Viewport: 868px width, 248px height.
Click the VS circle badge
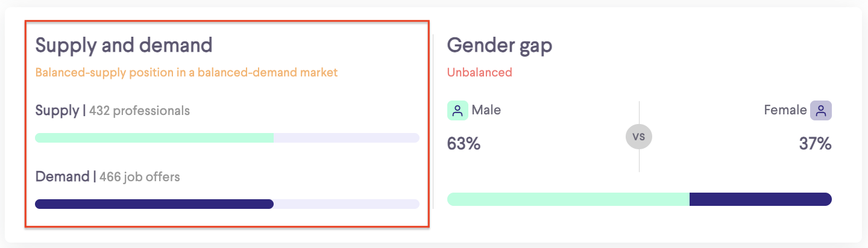pyautogui.click(x=639, y=137)
